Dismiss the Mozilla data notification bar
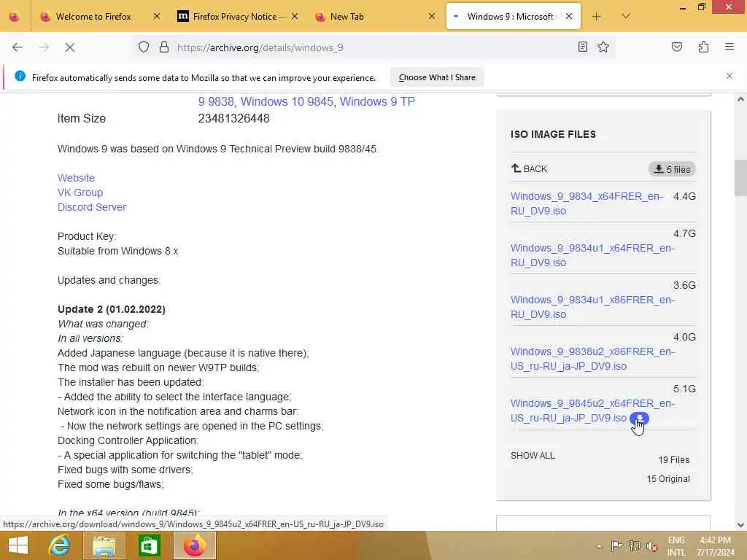 [729, 76]
